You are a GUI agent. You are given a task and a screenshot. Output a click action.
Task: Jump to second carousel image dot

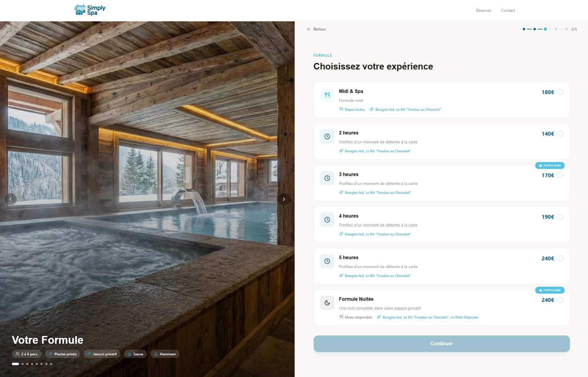coord(23,364)
